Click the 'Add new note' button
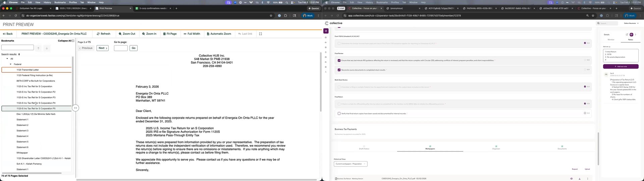This screenshot has height=181, width=644. pyautogui.click(x=621, y=66)
